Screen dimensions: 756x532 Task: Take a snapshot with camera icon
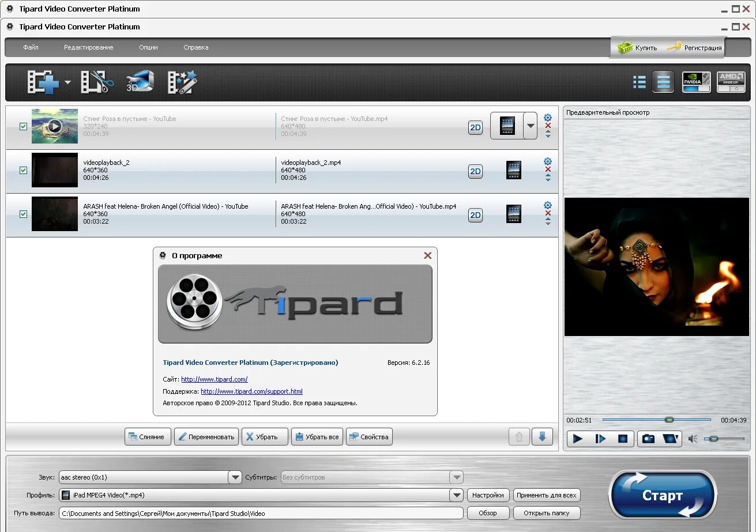click(x=648, y=439)
